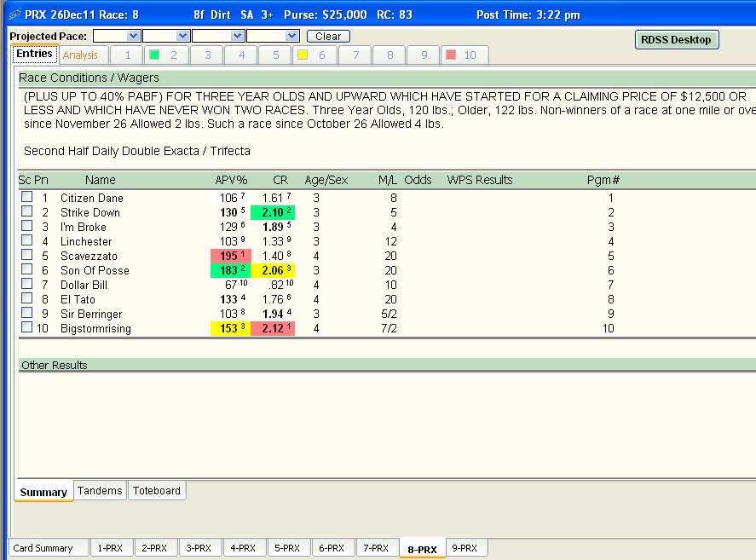Click Bigstormrising's red CR 2.12

[273, 328]
